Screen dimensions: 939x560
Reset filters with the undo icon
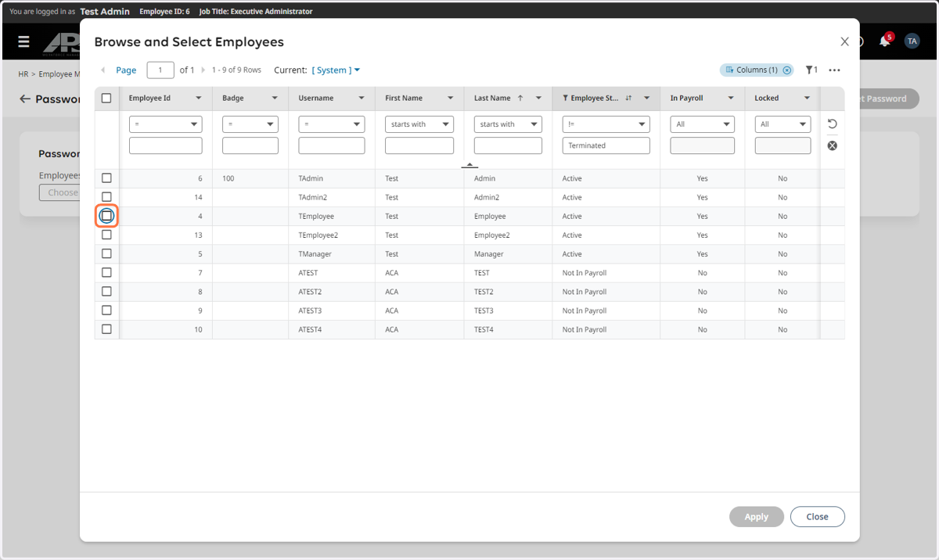[833, 124]
